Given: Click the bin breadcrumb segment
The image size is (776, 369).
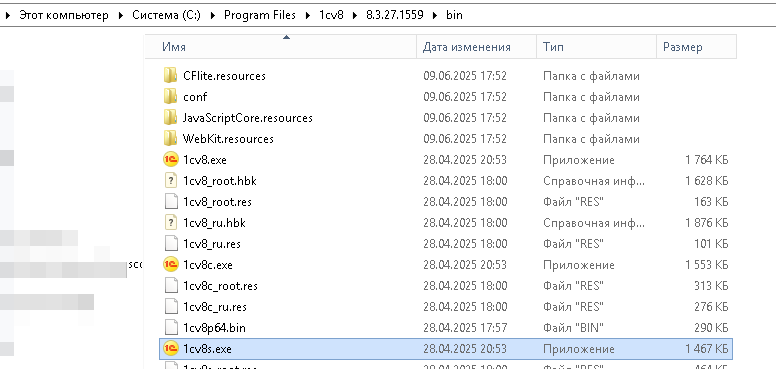Looking at the screenshot, I should (454, 15).
